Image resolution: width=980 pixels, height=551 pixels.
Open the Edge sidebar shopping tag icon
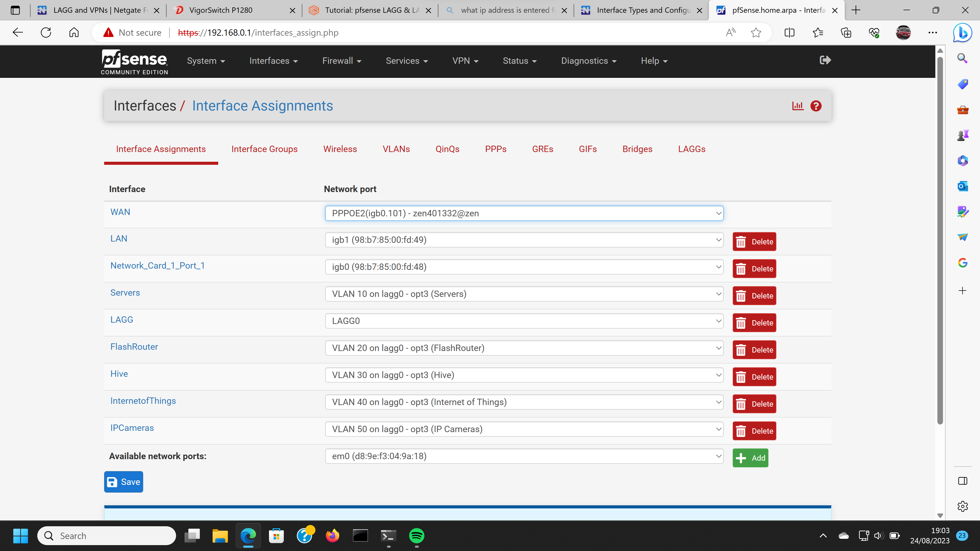tap(962, 84)
